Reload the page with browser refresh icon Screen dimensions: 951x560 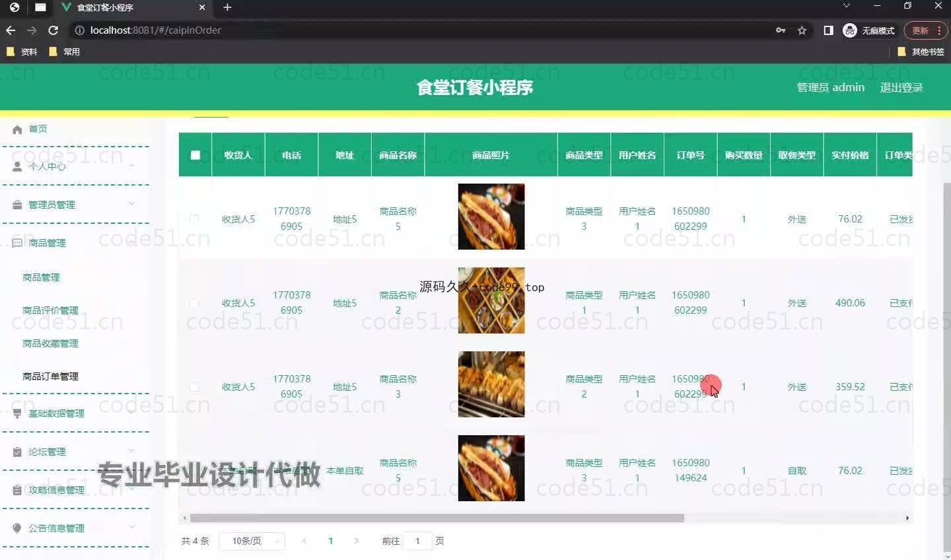click(53, 30)
